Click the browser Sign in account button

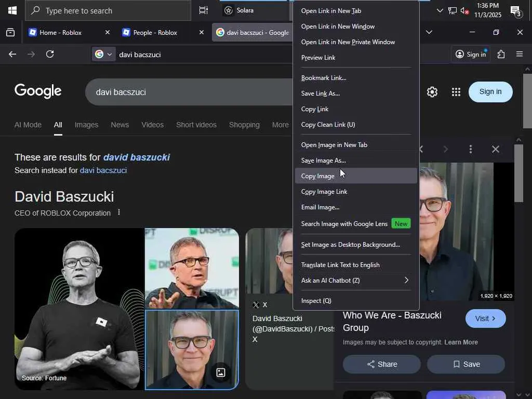[x=470, y=54]
